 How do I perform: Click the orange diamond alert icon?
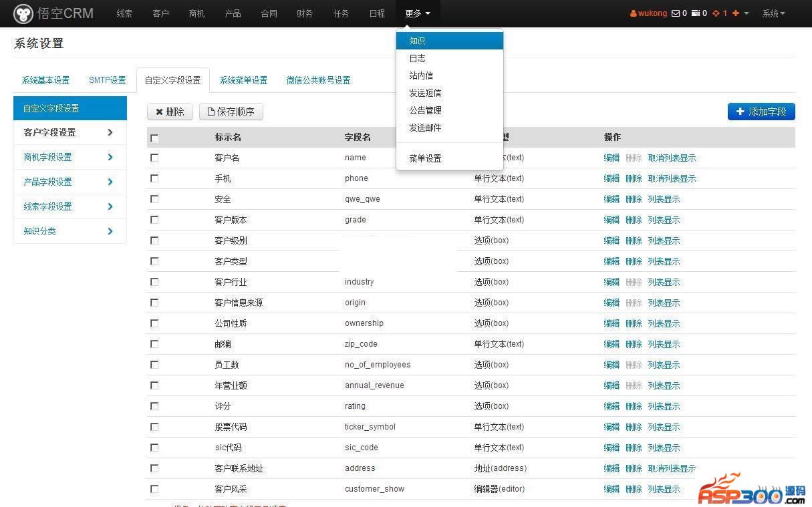(x=716, y=13)
